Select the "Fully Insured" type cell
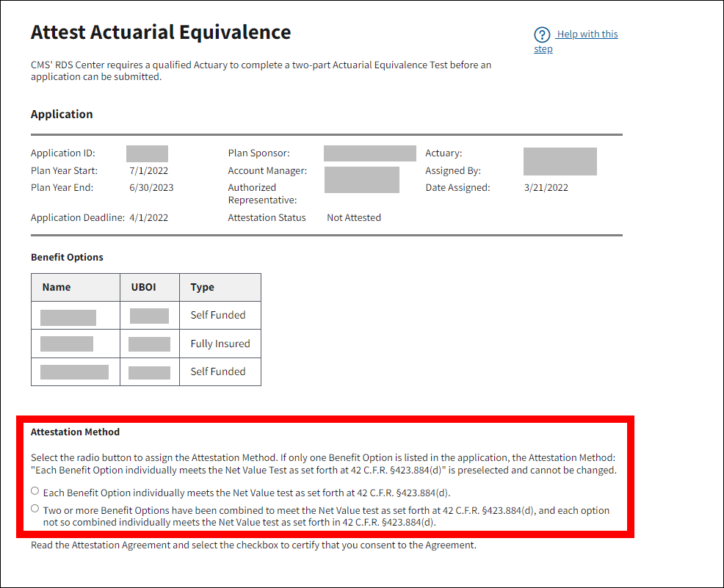Image resolution: width=724 pixels, height=588 pixels. [x=220, y=344]
